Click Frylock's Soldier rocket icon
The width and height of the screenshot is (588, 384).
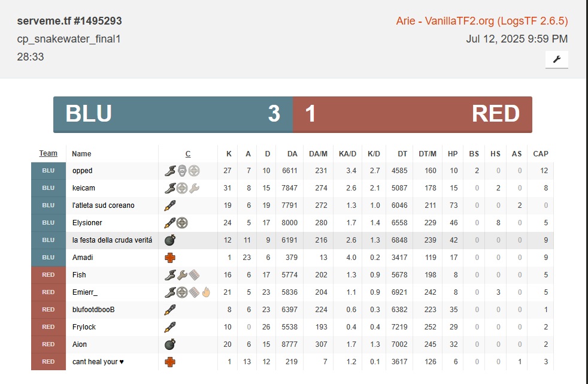point(170,327)
